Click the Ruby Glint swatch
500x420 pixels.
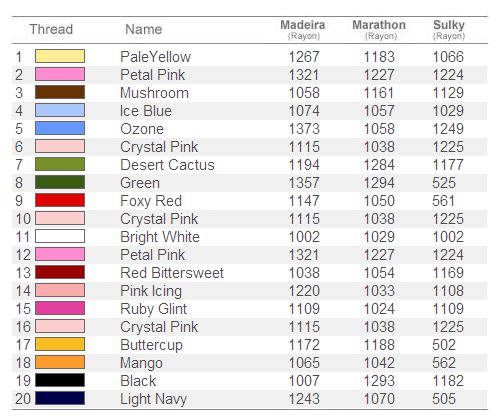coord(60,308)
